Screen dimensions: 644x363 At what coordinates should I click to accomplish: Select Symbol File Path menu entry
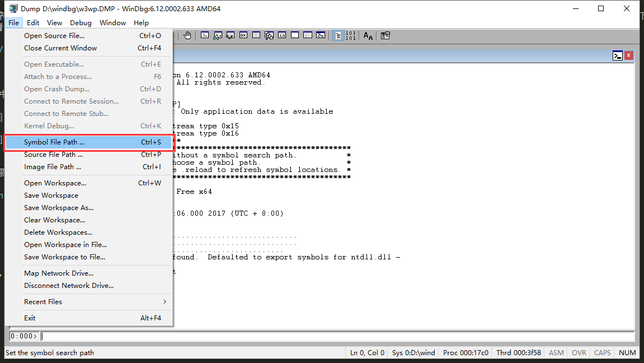click(x=89, y=142)
